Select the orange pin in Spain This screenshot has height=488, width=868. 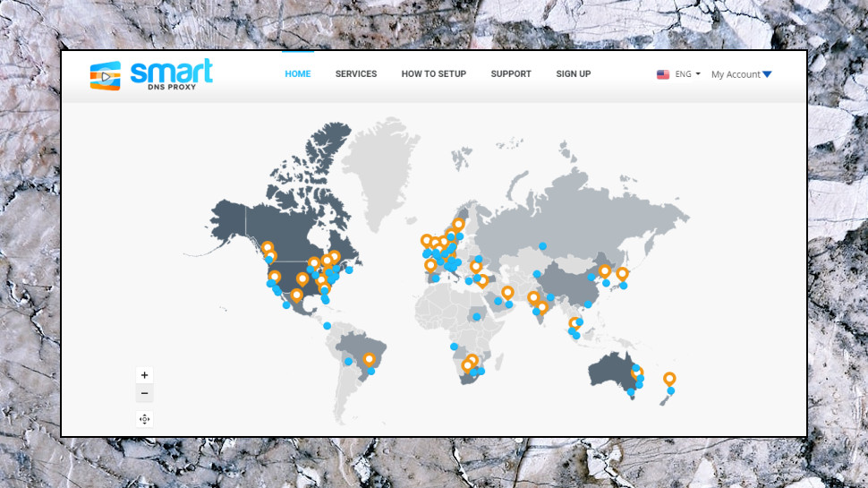[x=430, y=265]
